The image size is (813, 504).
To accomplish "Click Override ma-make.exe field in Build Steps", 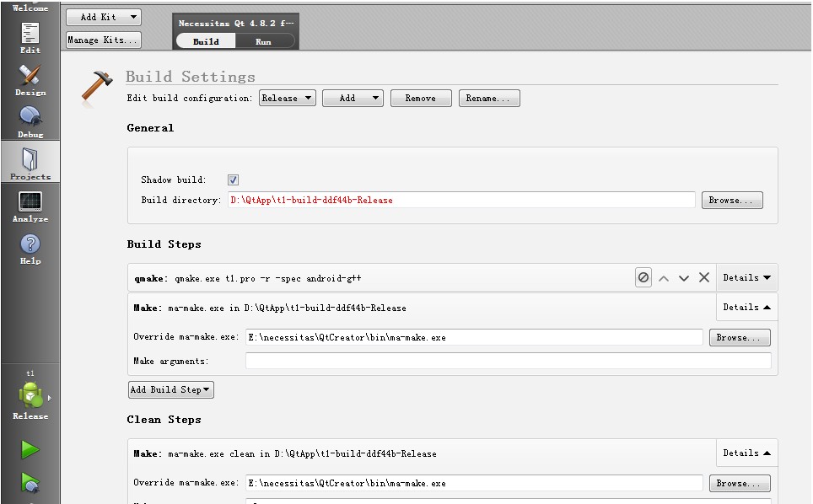I will pos(474,337).
